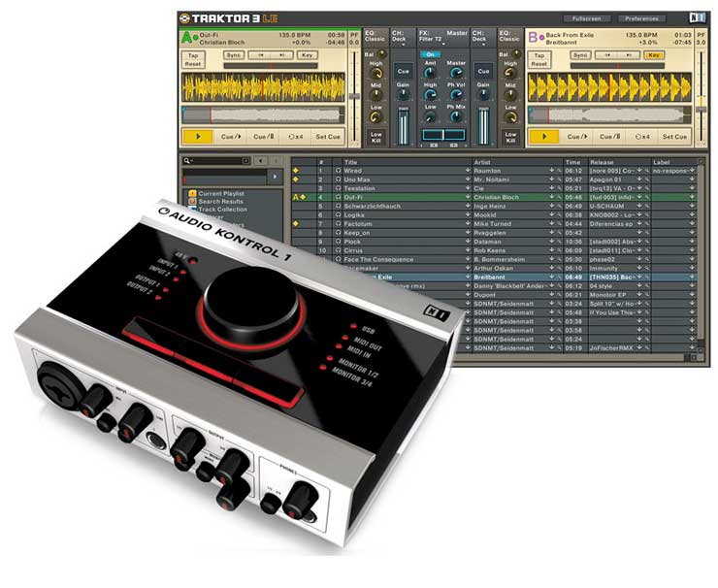Open Artist dropdown arrow for Raumton
718x588 pixels.
click(552, 171)
